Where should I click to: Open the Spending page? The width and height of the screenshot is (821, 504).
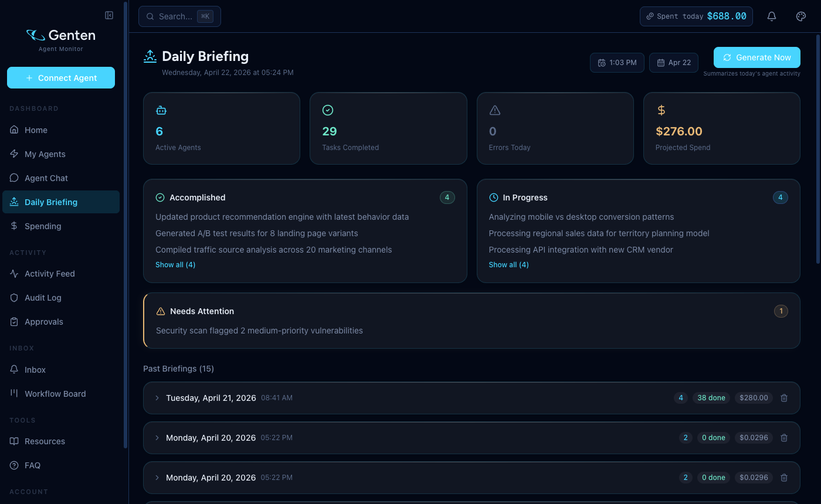click(x=61, y=226)
